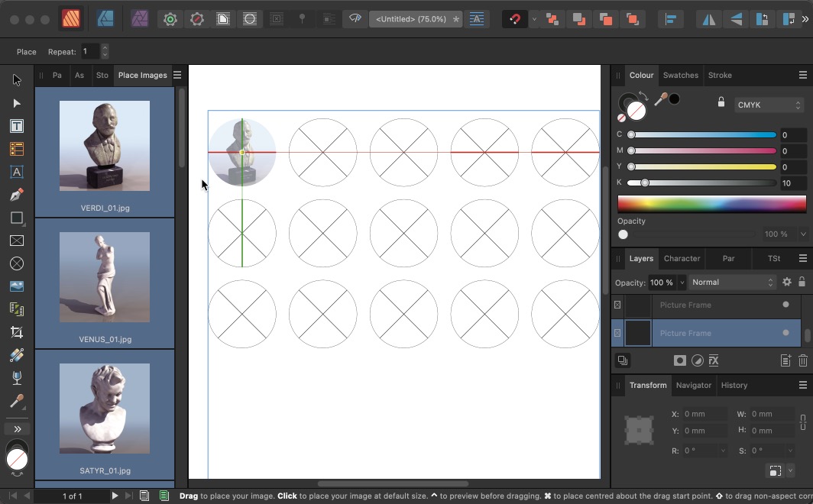Viewport: 813px width, 504px height.
Task: Toggle snapping magnet button
Action: click(x=515, y=19)
